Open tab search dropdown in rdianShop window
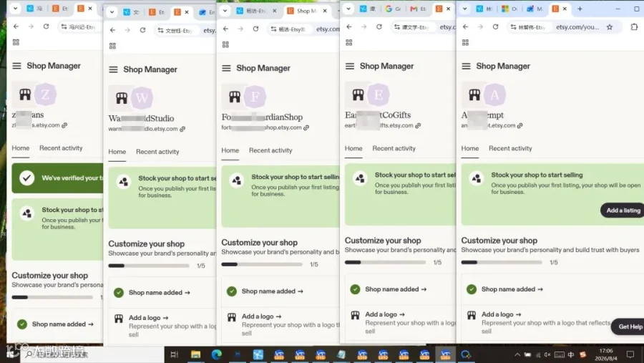The image size is (644, 363). (x=225, y=11)
